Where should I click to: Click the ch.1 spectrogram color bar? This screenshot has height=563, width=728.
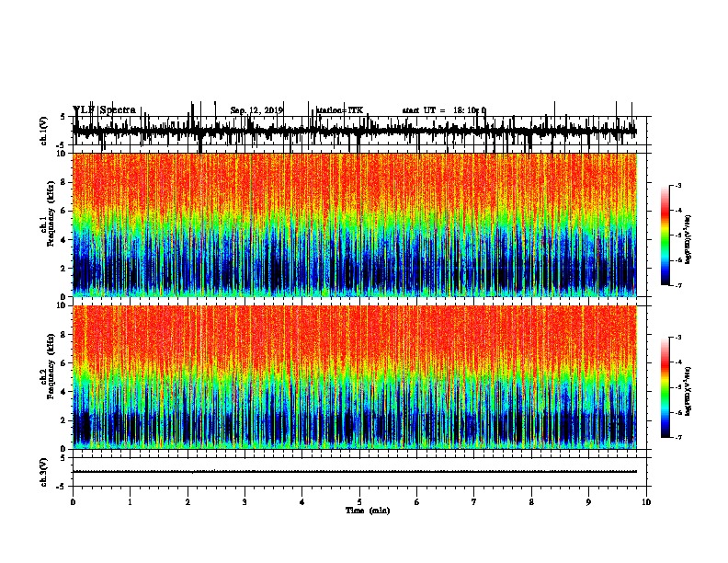tap(665, 236)
